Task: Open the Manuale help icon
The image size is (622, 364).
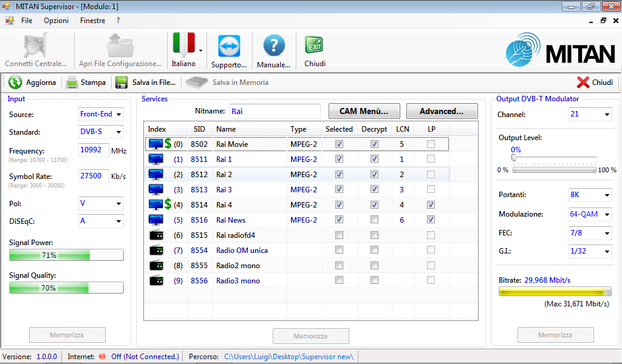Action: 274,46
